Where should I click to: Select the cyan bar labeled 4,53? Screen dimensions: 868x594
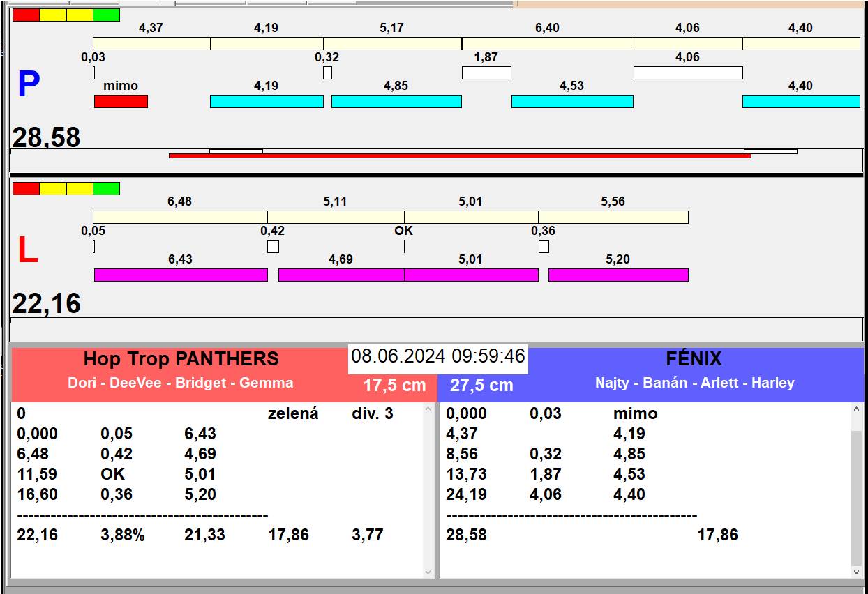coord(572,101)
